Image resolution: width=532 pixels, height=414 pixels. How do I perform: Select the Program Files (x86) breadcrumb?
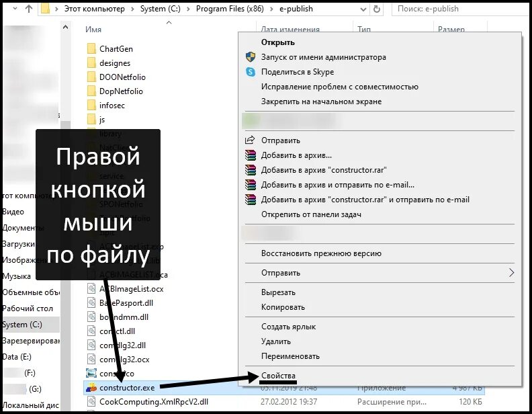[230, 9]
